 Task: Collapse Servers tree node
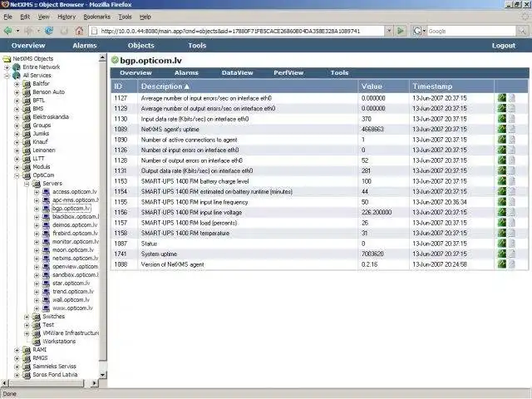(x=27, y=184)
